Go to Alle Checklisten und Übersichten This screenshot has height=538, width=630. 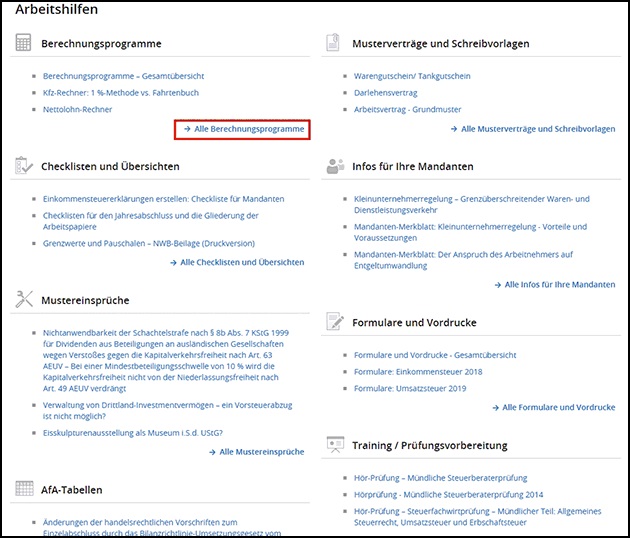pos(241,262)
